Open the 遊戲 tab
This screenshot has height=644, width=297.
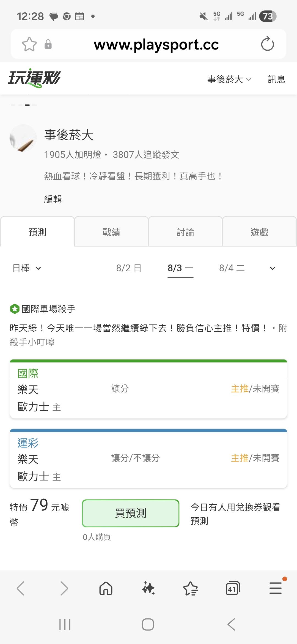(259, 232)
